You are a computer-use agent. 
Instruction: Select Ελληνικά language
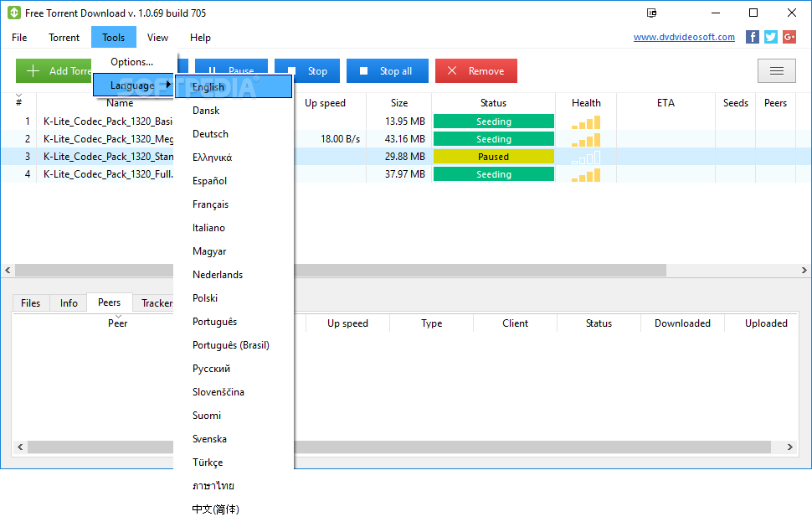point(234,157)
